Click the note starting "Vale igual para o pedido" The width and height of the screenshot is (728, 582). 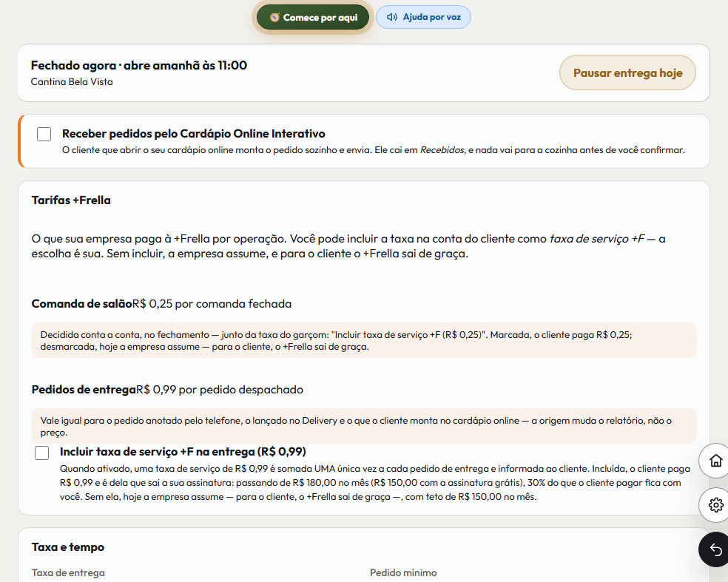pos(363,426)
